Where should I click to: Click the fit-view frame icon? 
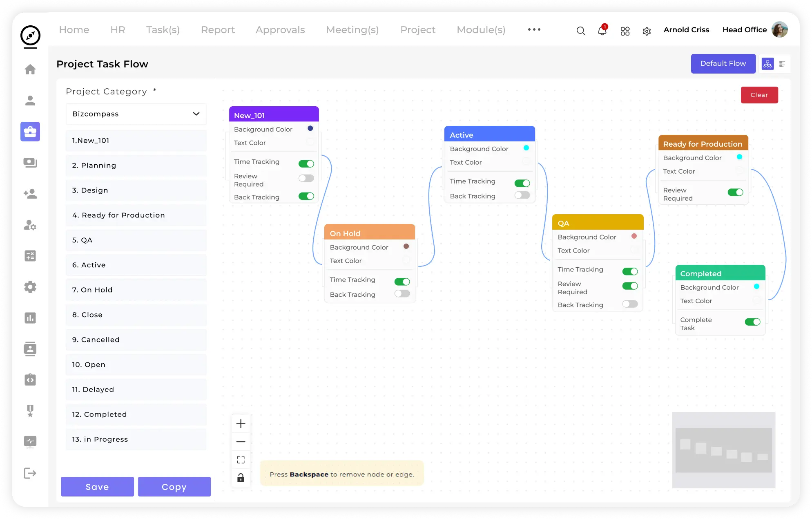coord(241,460)
